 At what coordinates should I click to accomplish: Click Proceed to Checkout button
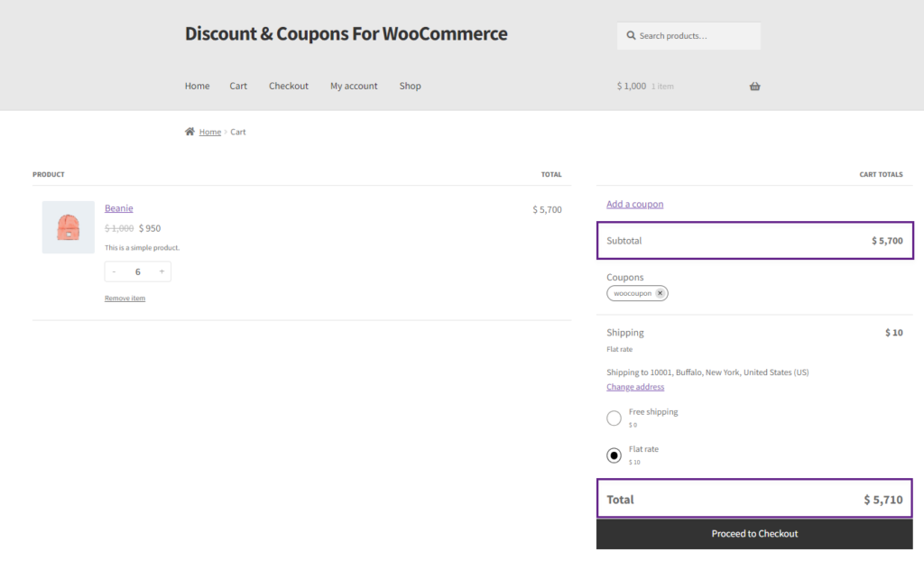(754, 534)
